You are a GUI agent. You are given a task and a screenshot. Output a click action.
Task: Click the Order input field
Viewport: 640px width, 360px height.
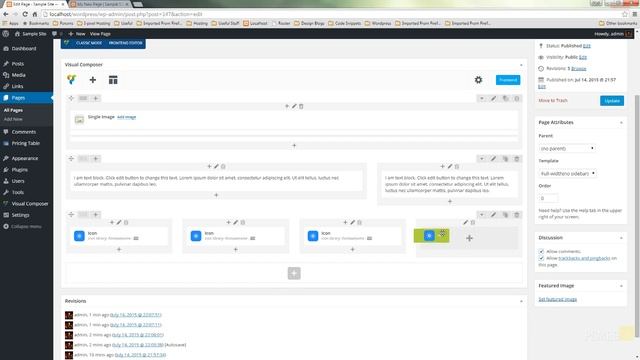(548, 198)
